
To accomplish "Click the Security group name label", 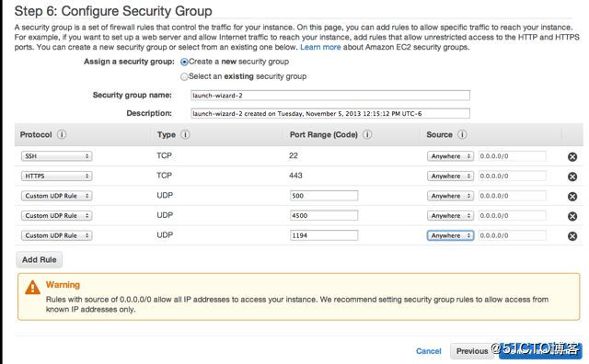I will point(132,95).
